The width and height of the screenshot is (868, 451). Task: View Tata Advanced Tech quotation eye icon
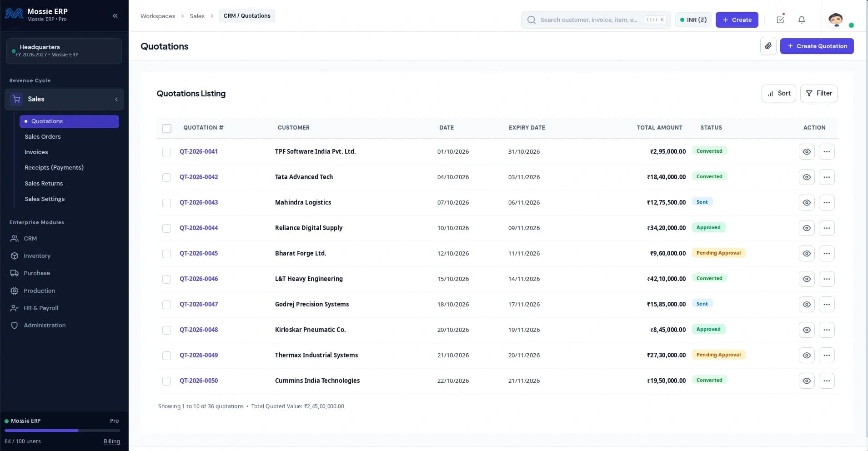tap(807, 177)
